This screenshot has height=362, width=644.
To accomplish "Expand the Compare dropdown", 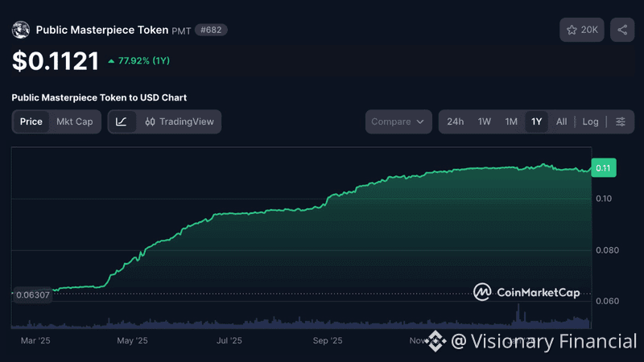I will 398,121.
